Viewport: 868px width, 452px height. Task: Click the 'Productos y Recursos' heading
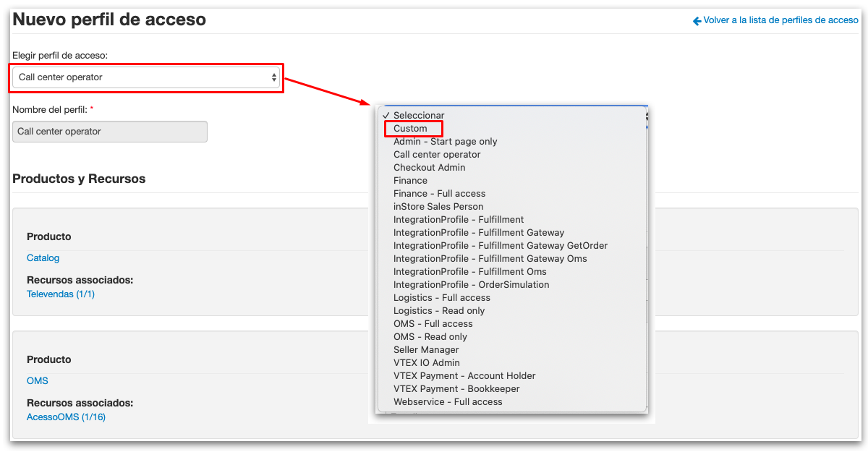pos(79,179)
